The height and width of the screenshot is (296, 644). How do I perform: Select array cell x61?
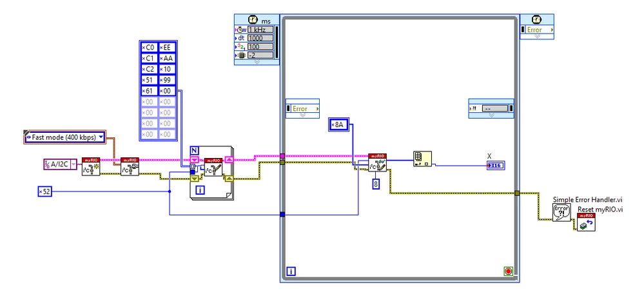[x=149, y=91]
